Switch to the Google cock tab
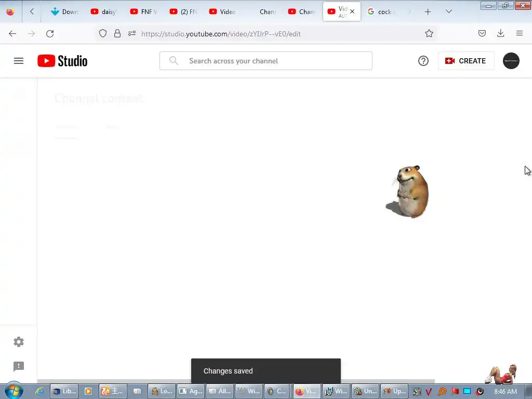This screenshot has height=399, width=532. 381,12
